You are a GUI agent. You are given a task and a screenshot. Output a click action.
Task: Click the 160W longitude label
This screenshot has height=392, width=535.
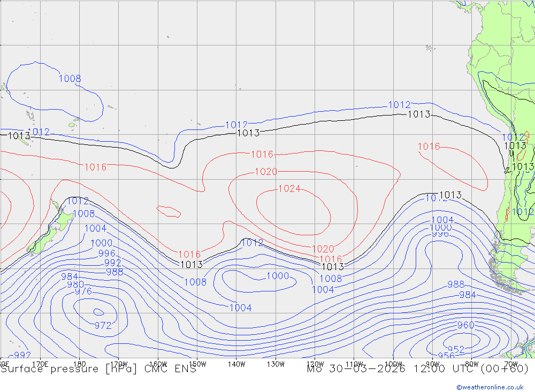tap(158, 363)
